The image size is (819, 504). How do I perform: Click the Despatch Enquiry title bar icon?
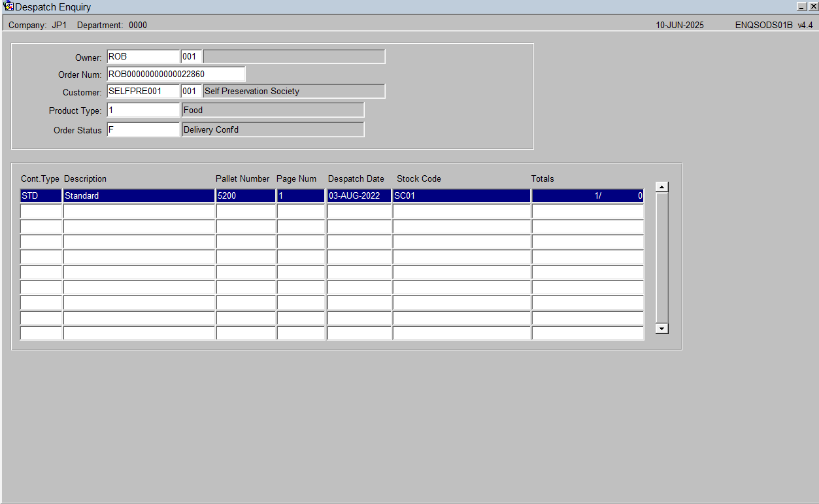8,7
